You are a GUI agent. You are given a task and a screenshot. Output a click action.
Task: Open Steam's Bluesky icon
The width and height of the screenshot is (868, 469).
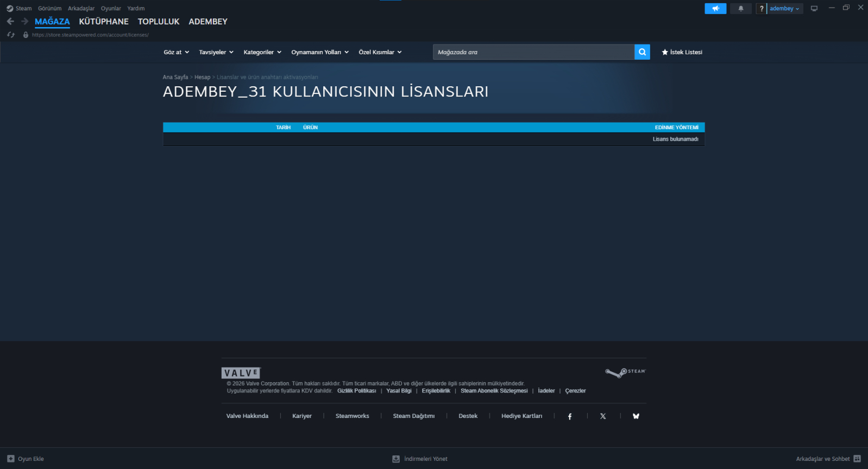click(636, 416)
